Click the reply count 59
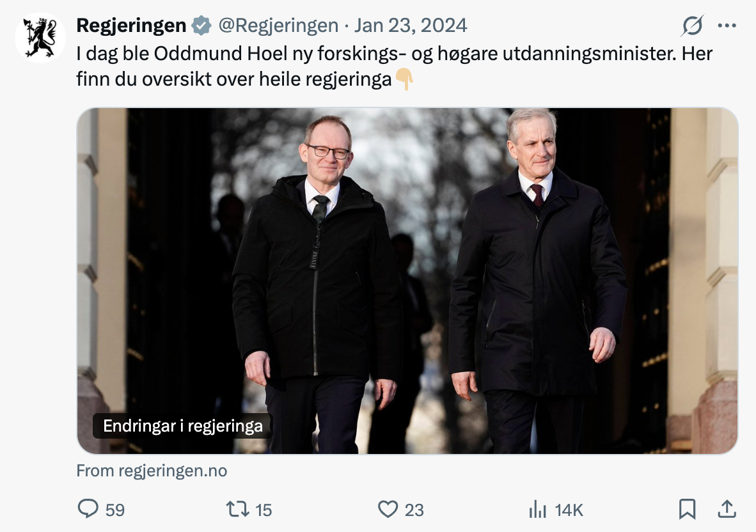The height and width of the screenshot is (532, 756). (114, 510)
